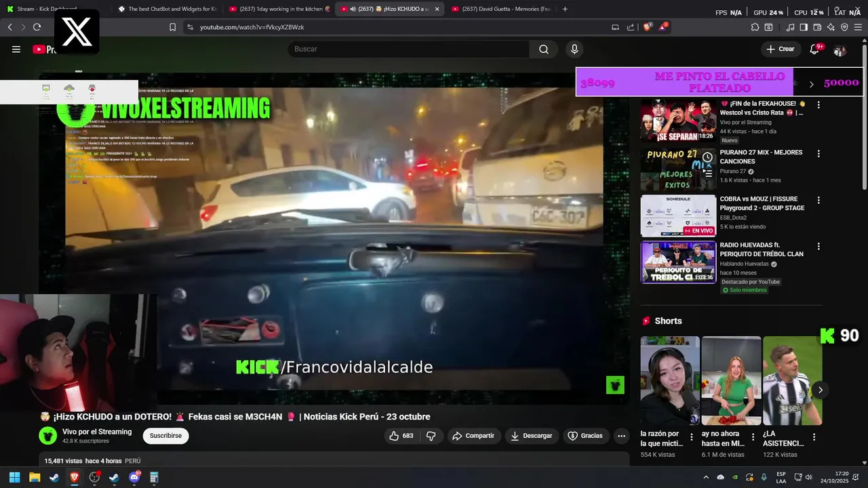Show hidden system tray icons chevron

pyautogui.click(x=705, y=477)
